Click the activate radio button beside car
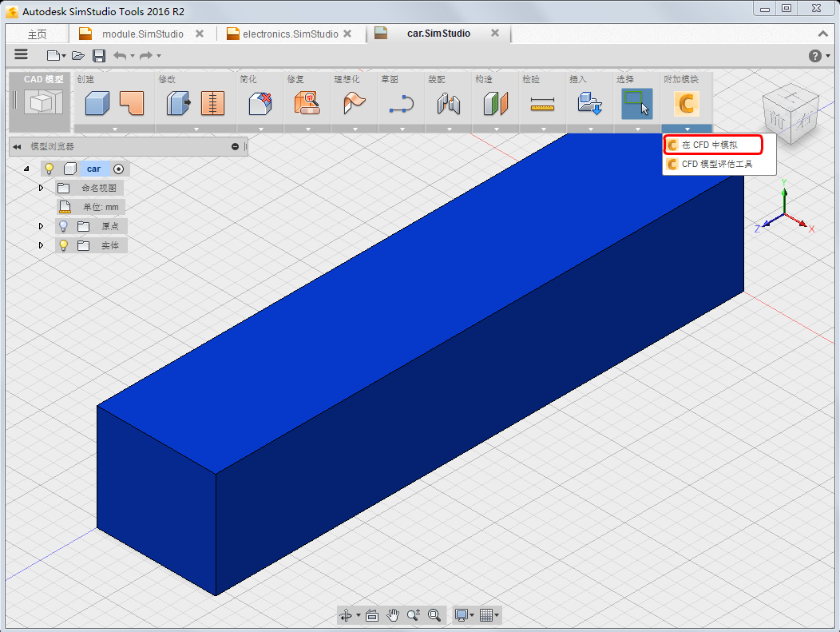 click(119, 169)
